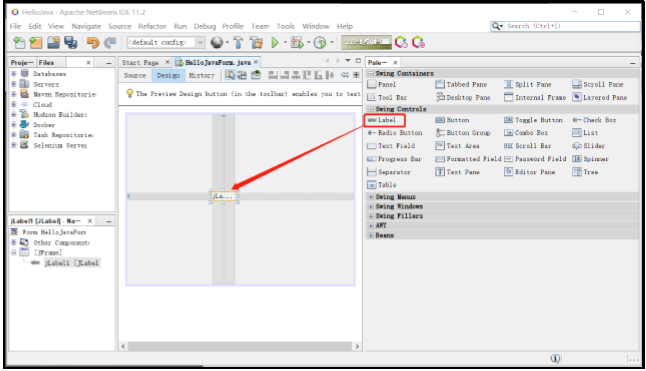This screenshot has height=371, width=646.
Task: Select the Tabbed Pane palette component
Action: click(x=461, y=84)
